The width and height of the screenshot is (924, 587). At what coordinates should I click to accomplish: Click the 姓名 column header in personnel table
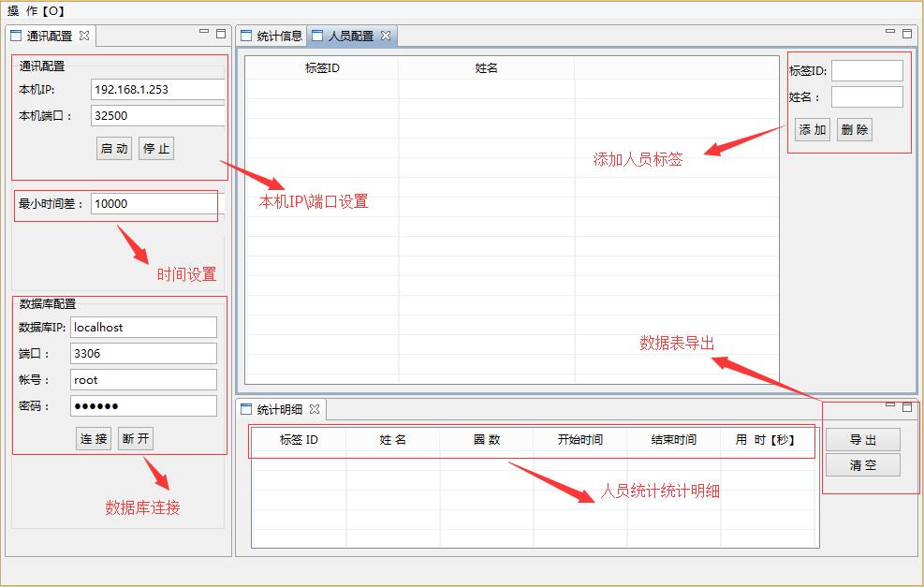pyautogui.click(x=487, y=67)
